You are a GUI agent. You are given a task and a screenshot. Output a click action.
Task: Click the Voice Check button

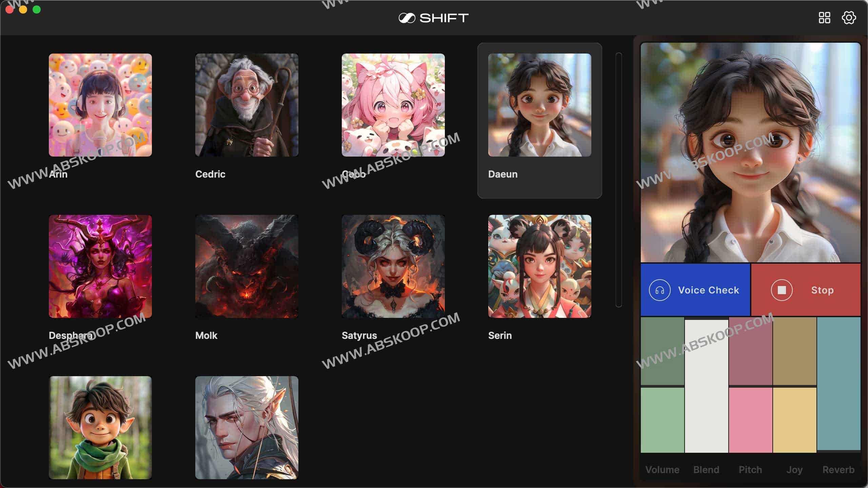click(696, 290)
